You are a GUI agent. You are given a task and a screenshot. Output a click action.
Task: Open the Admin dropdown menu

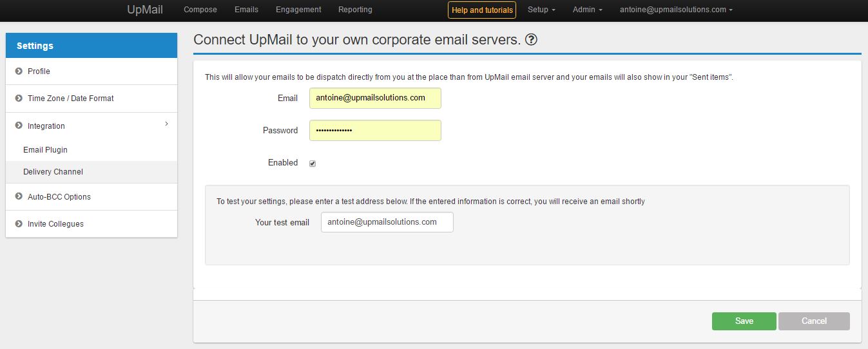tap(587, 10)
